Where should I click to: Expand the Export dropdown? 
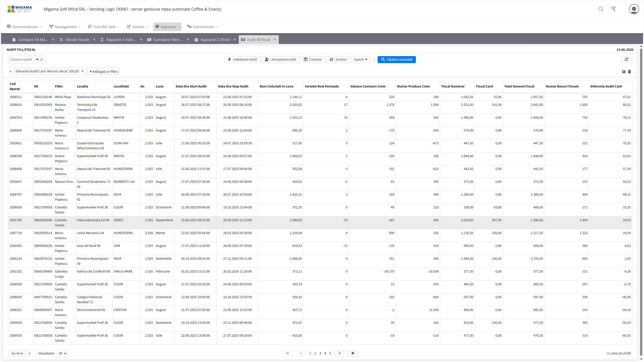360,59
